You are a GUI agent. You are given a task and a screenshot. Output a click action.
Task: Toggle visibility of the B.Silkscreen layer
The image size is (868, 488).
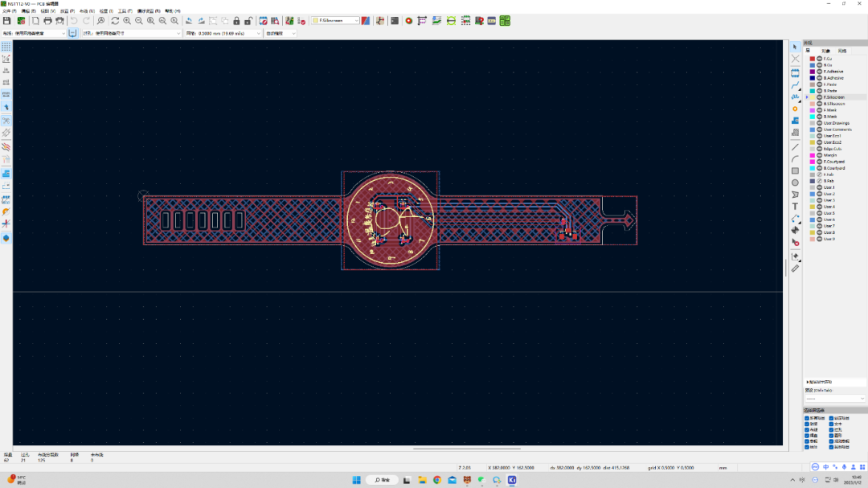coord(820,104)
